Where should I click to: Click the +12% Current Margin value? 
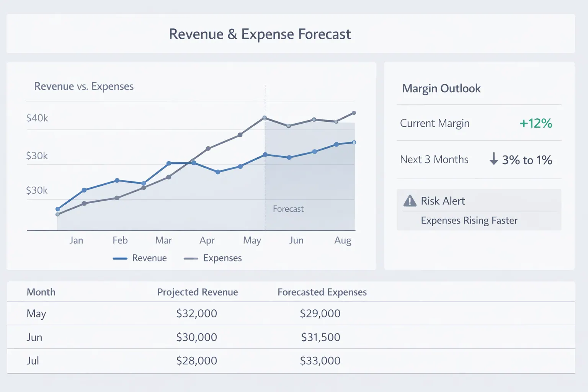pyautogui.click(x=535, y=123)
